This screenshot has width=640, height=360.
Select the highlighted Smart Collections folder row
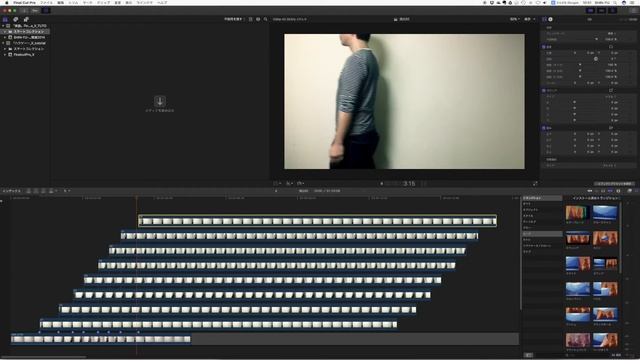[25, 31]
